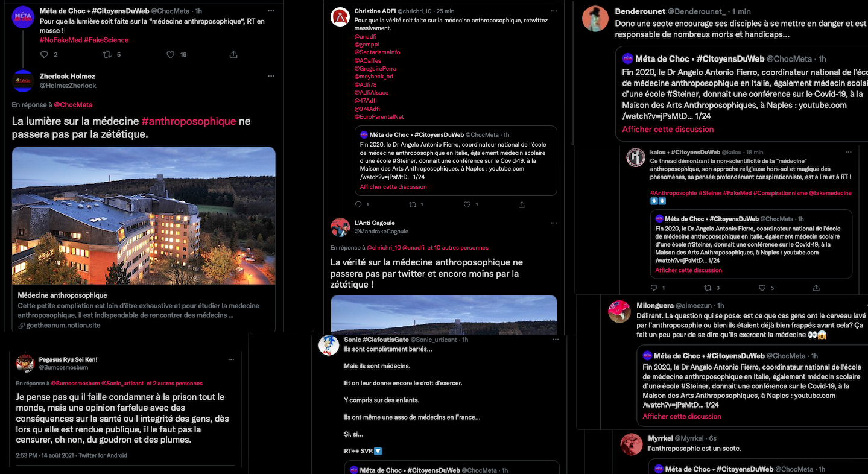
Task: Open more options on Zherlock Holmez tweet
Action: pos(271,77)
